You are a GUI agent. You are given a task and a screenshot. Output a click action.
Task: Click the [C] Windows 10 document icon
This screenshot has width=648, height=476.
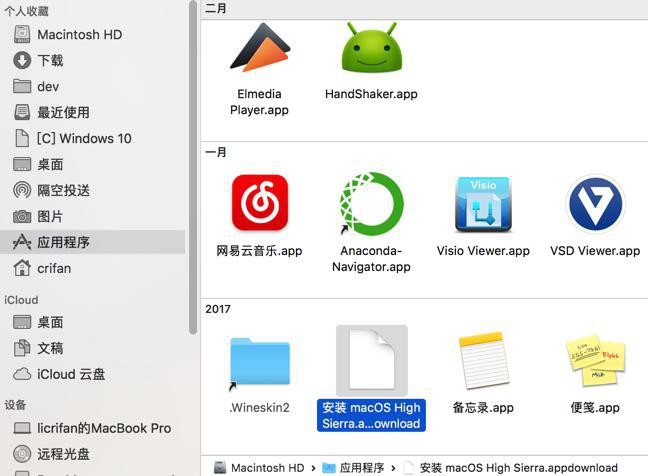(x=22, y=138)
